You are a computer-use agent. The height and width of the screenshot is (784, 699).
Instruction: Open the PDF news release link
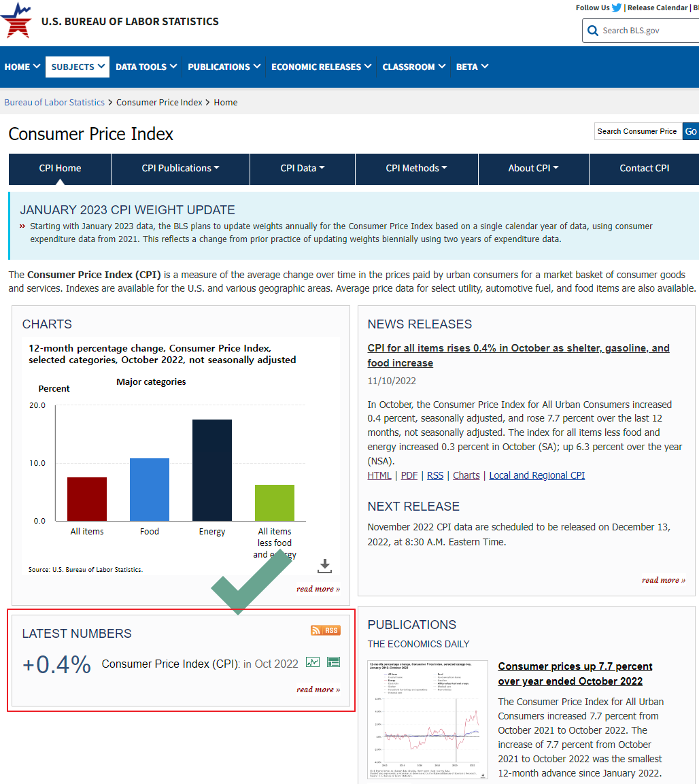pyautogui.click(x=409, y=475)
